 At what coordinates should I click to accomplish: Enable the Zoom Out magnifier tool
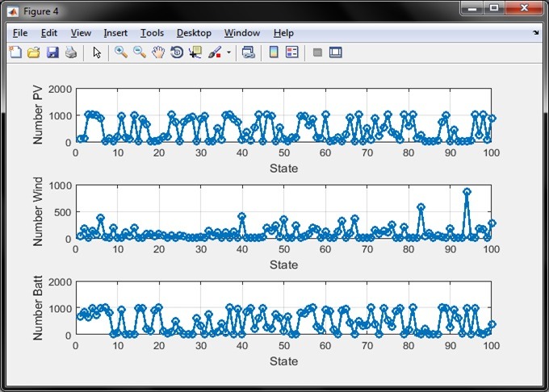(x=140, y=52)
